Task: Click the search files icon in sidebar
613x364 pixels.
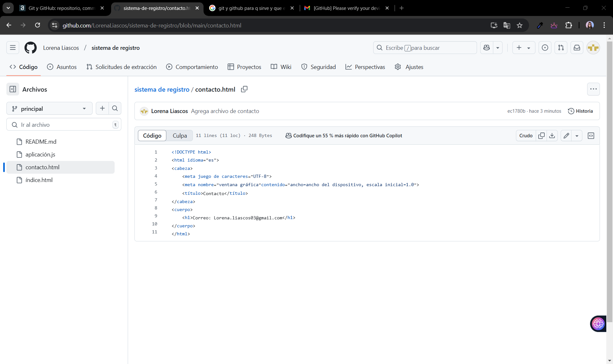Action: 115,108
